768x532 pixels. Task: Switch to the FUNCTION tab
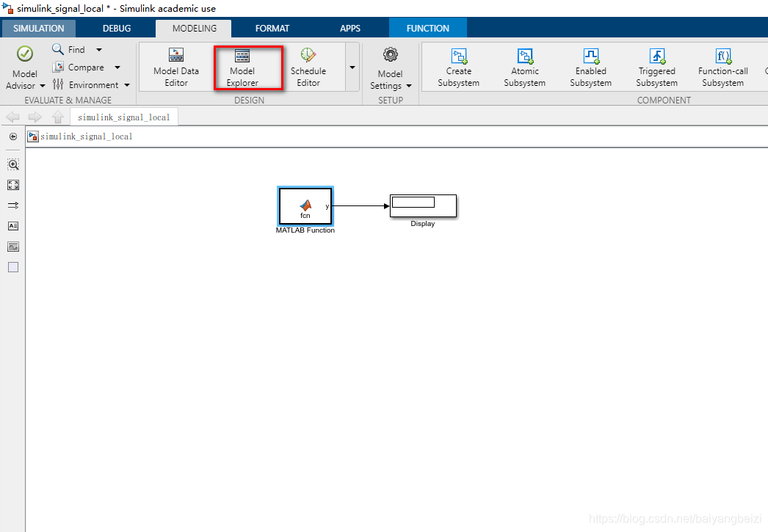click(427, 29)
